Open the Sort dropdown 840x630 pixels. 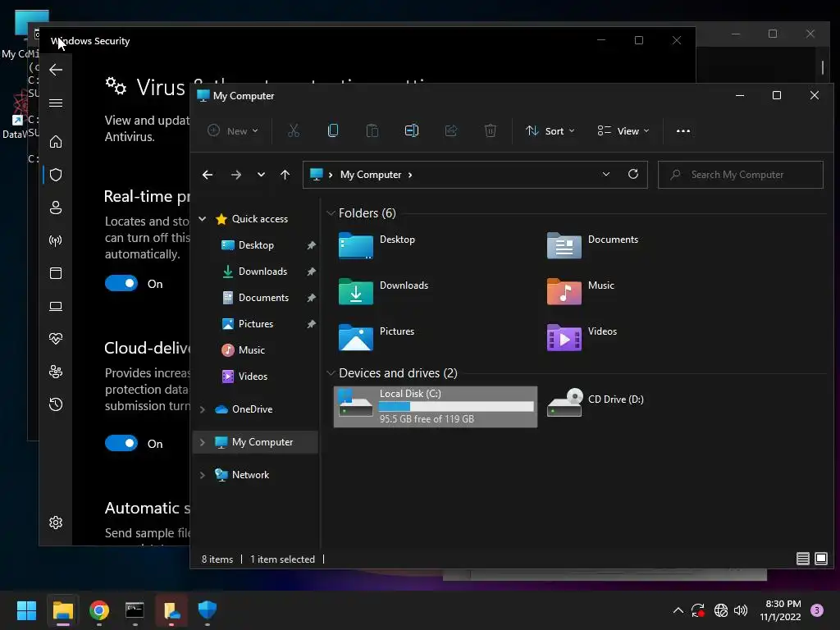tap(550, 130)
